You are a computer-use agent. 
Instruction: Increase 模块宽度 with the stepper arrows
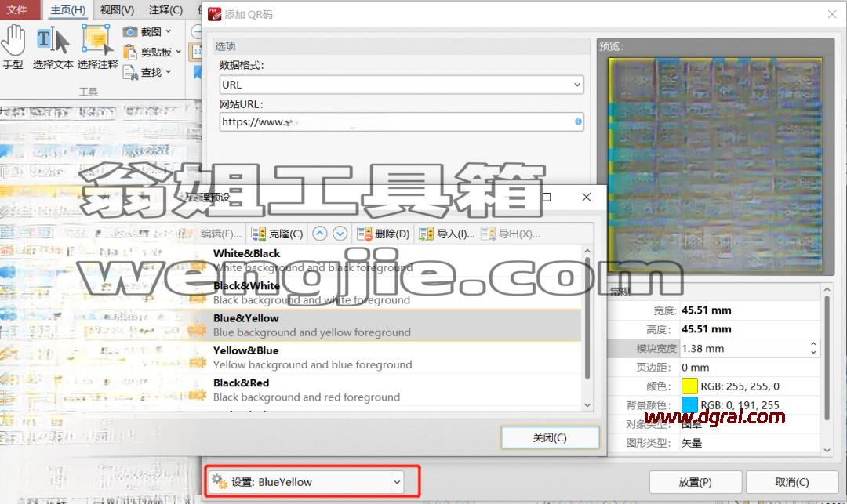(813, 344)
